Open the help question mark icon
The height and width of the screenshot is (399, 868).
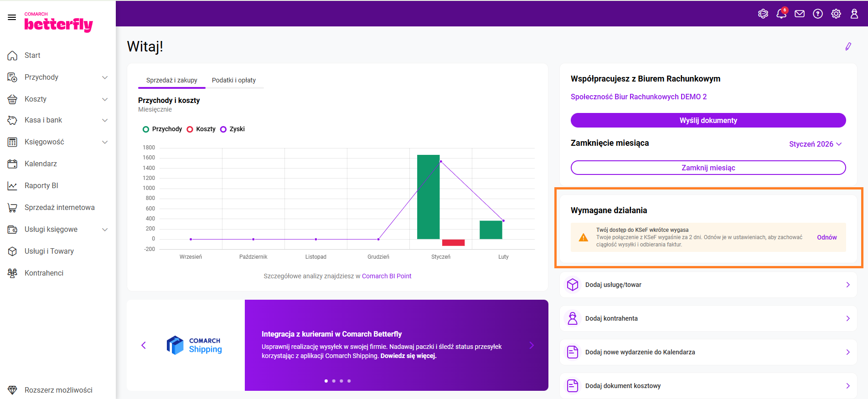click(x=818, y=14)
